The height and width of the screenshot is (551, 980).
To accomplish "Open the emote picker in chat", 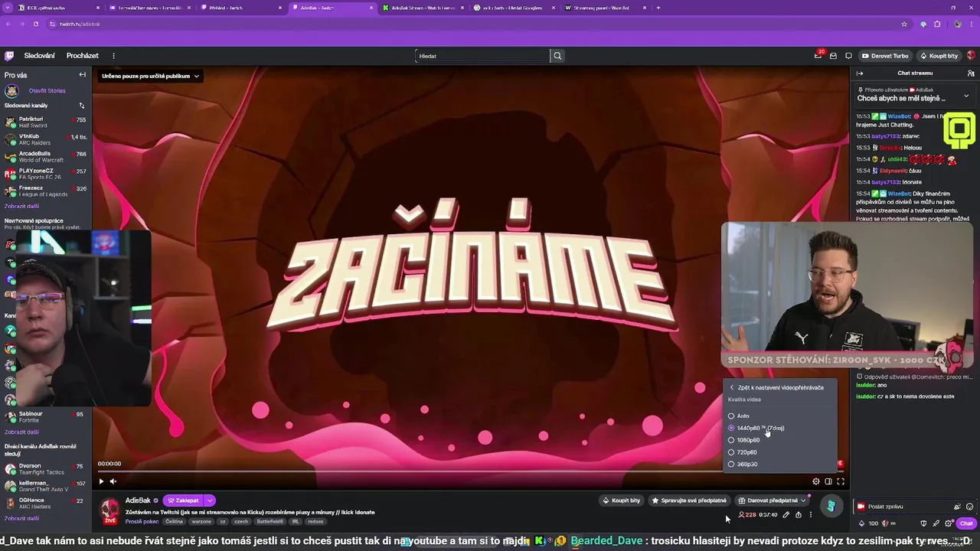I will 970,507.
